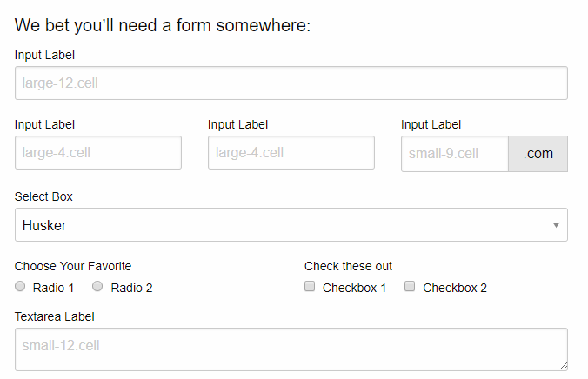Click the textarea resize handle

563,366
